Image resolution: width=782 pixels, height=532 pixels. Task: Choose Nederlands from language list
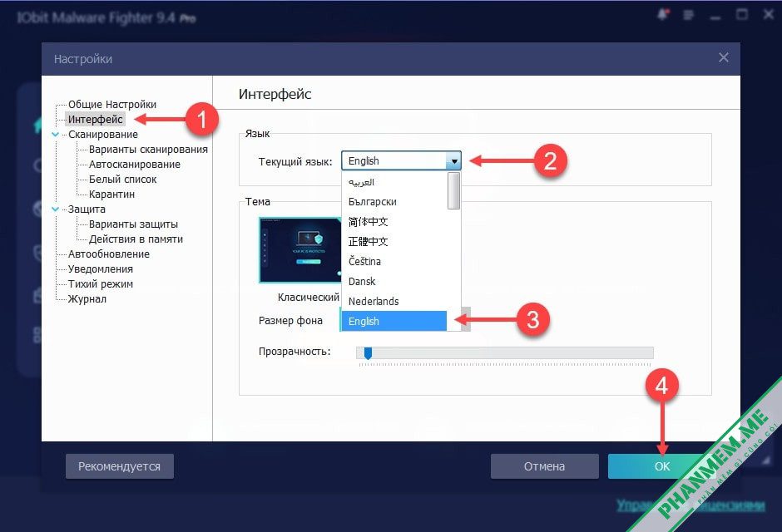(394, 302)
